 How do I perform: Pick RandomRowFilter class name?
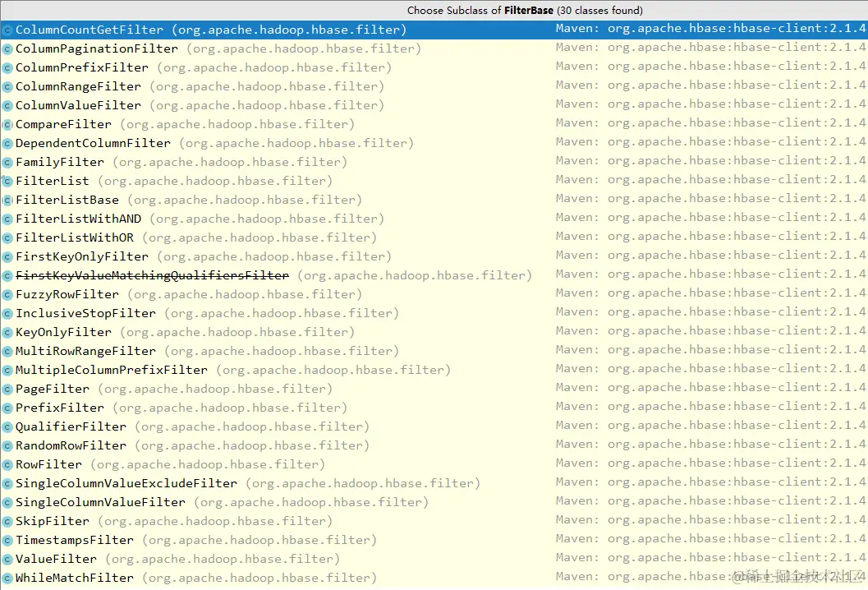pos(71,445)
